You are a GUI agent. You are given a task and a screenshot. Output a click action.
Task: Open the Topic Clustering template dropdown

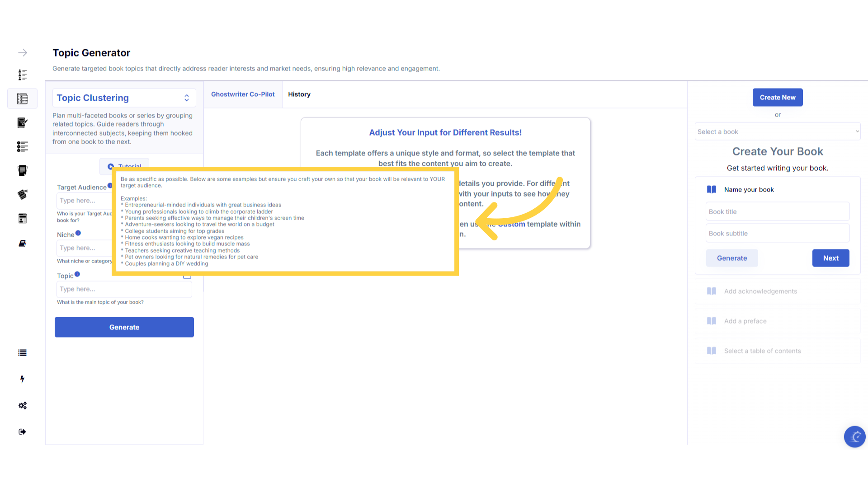click(x=124, y=98)
